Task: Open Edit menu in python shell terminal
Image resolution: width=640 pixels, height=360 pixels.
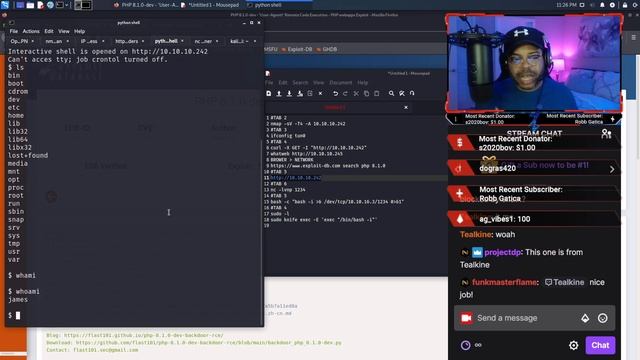Action: (49, 31)
